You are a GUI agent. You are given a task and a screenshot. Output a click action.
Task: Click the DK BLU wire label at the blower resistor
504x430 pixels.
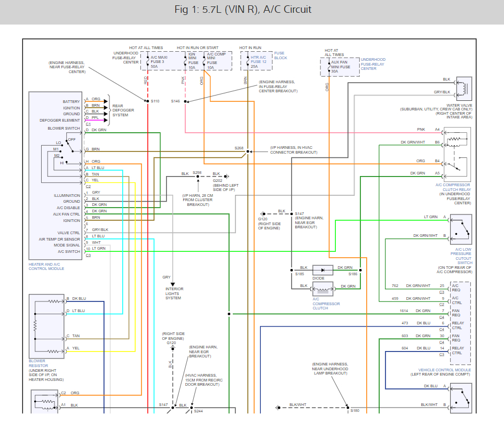pyautogui.click(x=79, y=299)
